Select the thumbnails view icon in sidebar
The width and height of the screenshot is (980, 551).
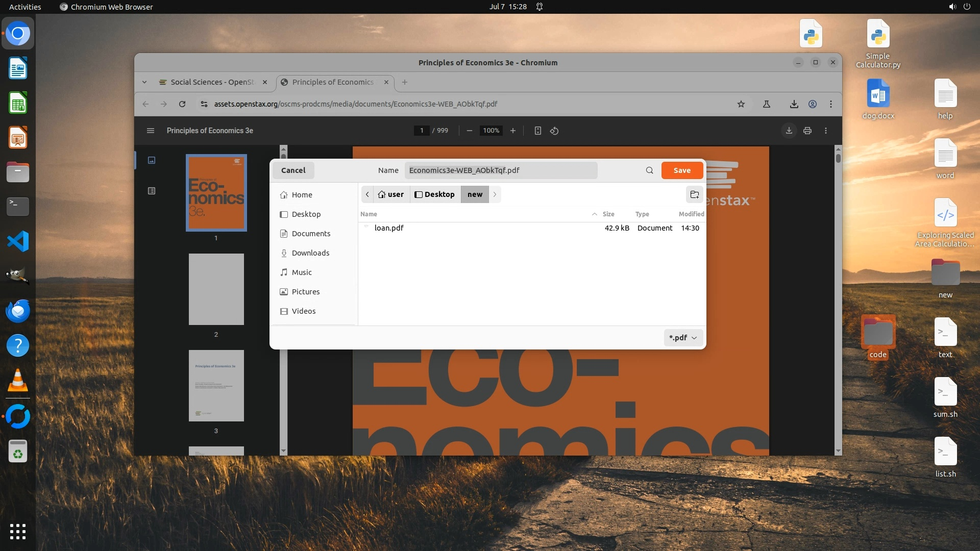point(152,160)
